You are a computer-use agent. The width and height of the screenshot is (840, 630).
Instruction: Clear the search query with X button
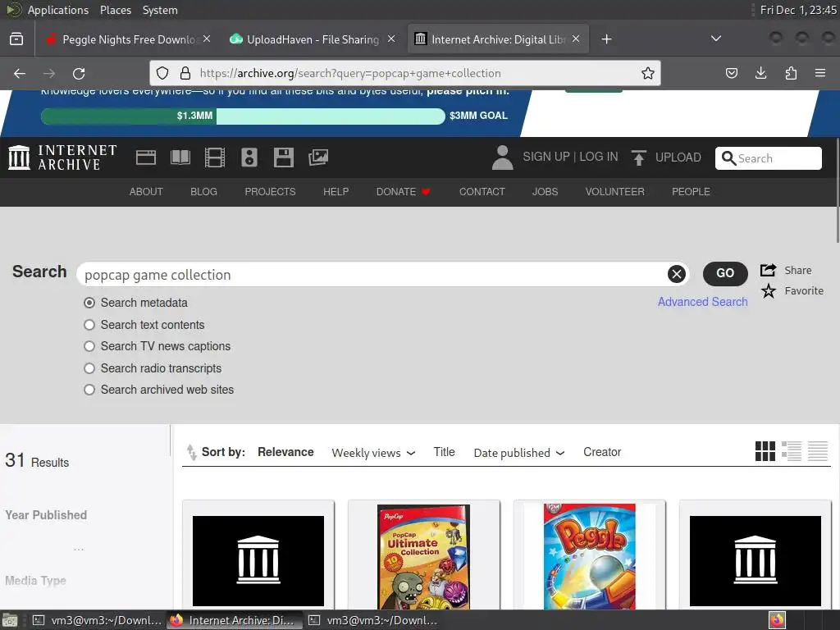pyautogui.click(x=677, y=274)
